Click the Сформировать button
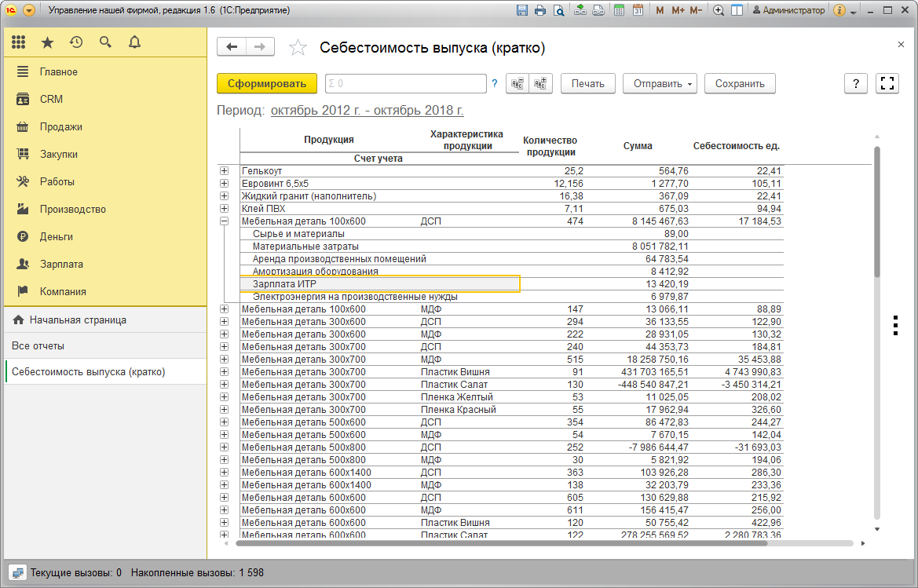The image size is (918, 588). point(267,84)
